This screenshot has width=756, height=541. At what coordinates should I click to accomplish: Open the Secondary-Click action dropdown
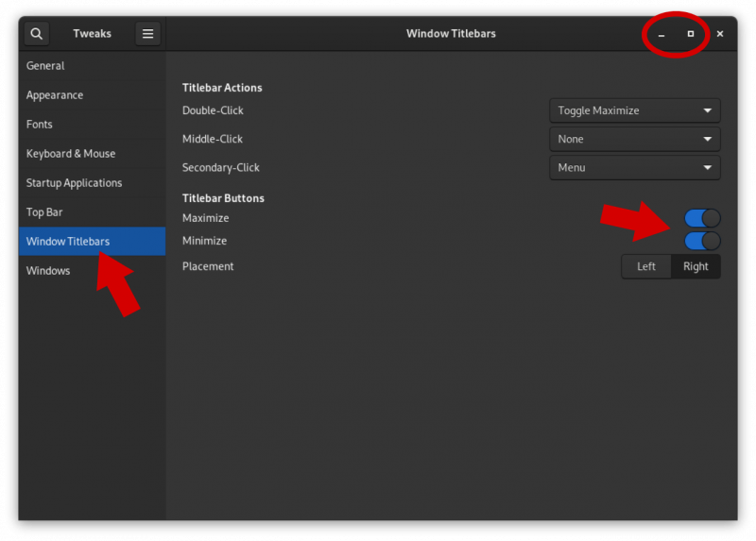[x=635, y=168]
